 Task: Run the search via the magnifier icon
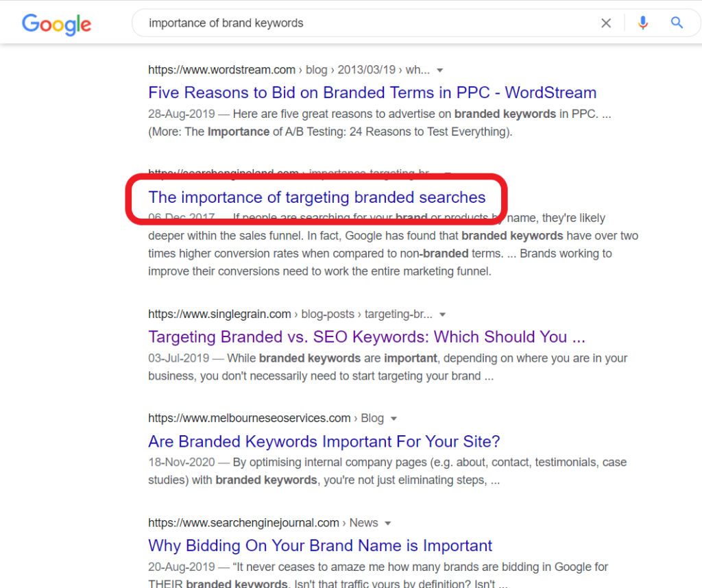pyautogui.click(x=677, y=23)
